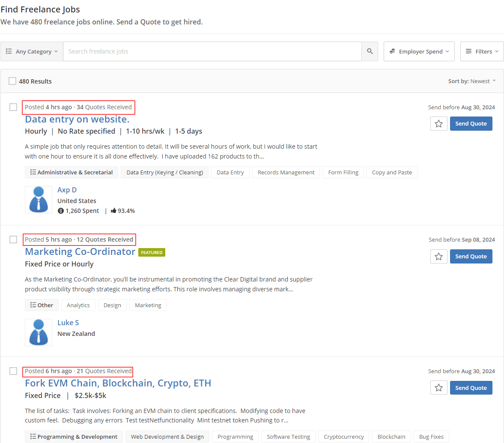Screen dimensions: 504x443
Task: Click the magnifying glass search icon
Action: [x=370, y=51]
